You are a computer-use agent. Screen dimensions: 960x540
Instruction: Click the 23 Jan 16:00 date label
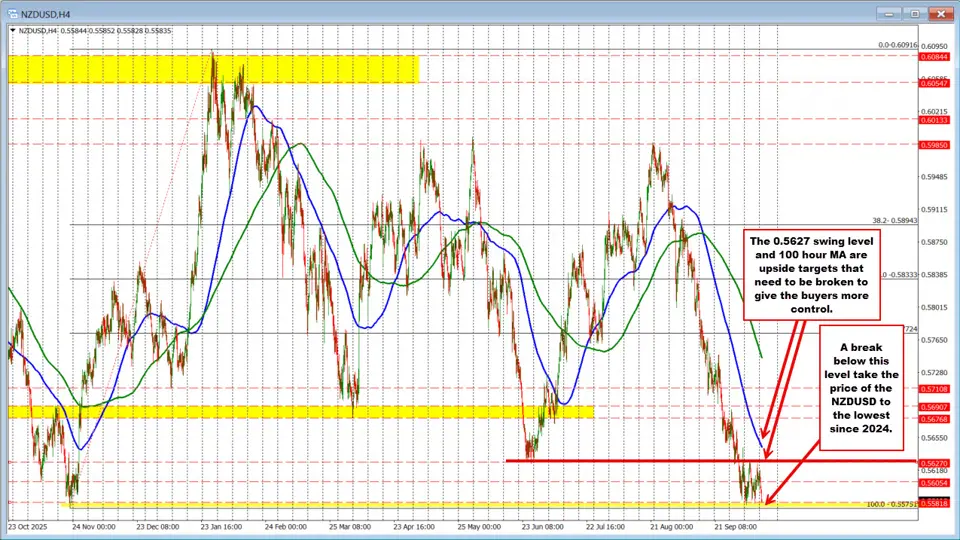[222, 527]
